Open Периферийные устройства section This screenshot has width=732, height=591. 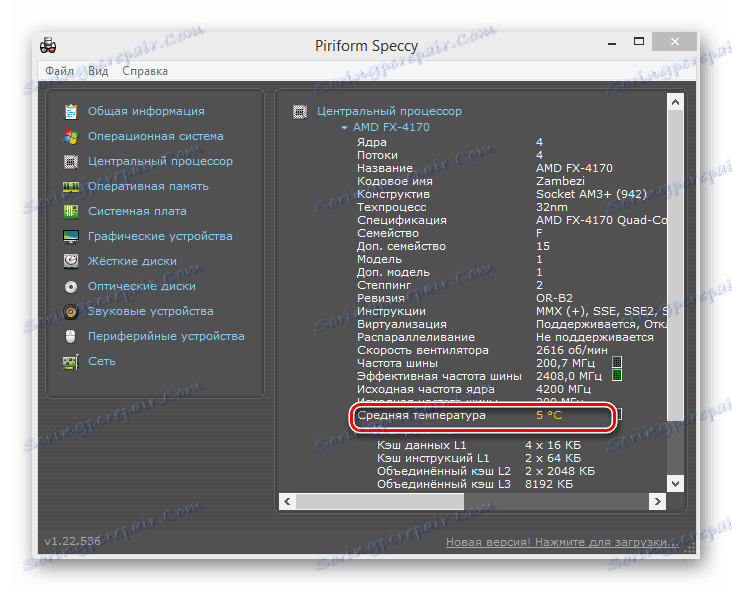(166, 337)
